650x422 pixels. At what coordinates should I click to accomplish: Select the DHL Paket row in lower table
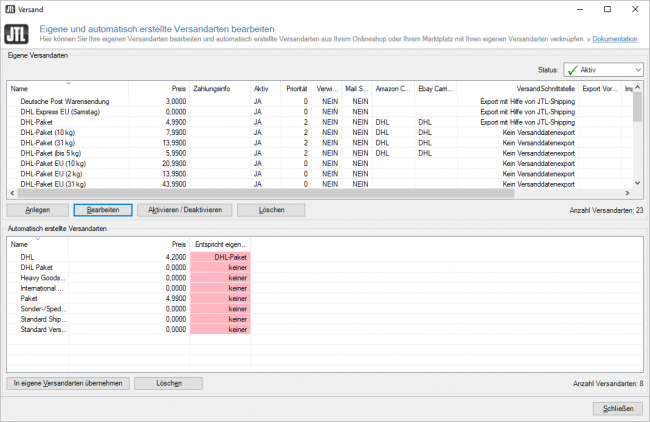tap(129, 268)
